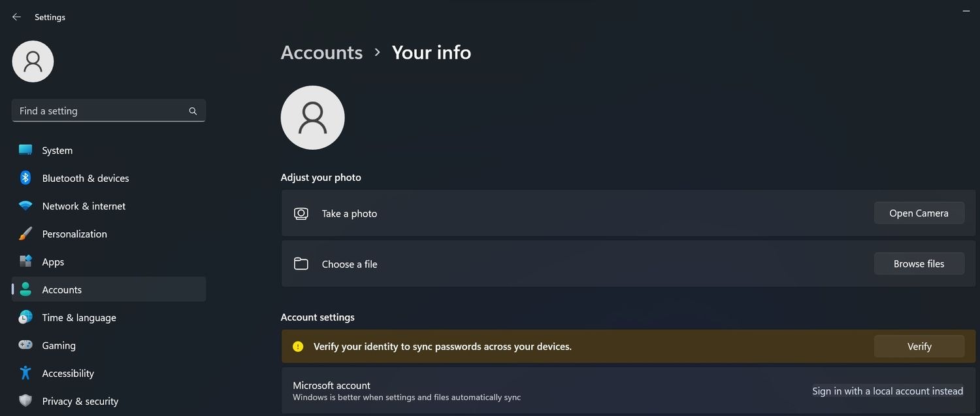This screenshot has width=980, height=416.
Task: Click the Time & language clock icon
Action: 25,317
